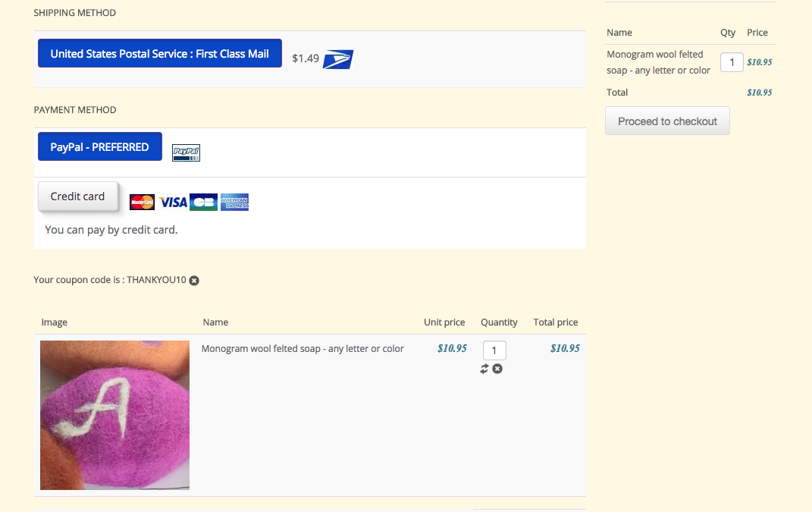The height and width of the screenshot is (512, 812).
Task: Click the VISA card logo
Action: click(x=173, y=202)
